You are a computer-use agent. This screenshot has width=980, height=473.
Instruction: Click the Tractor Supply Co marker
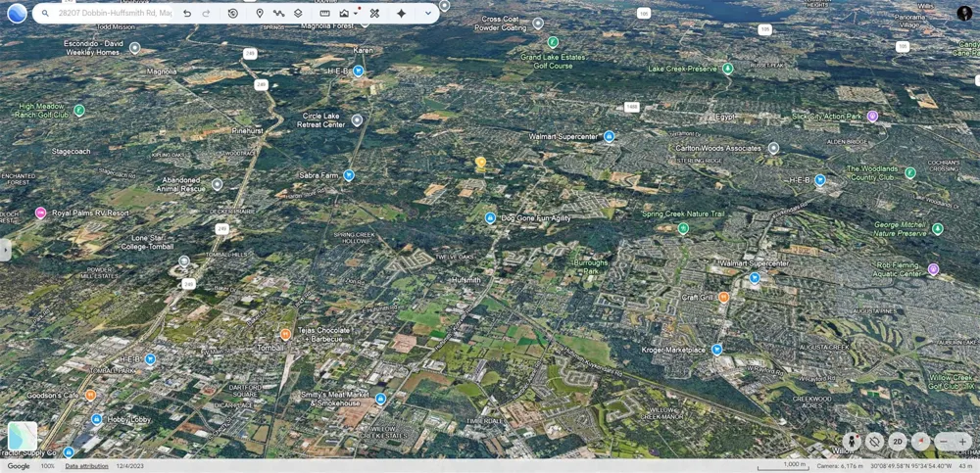point(69,451)
